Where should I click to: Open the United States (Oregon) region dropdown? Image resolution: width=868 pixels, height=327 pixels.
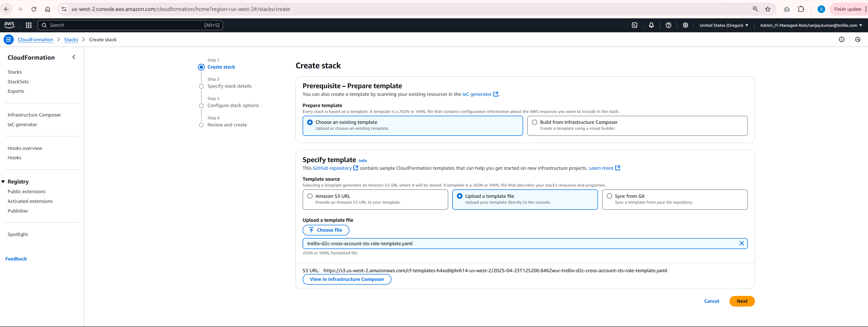click(x=723, y=25)
